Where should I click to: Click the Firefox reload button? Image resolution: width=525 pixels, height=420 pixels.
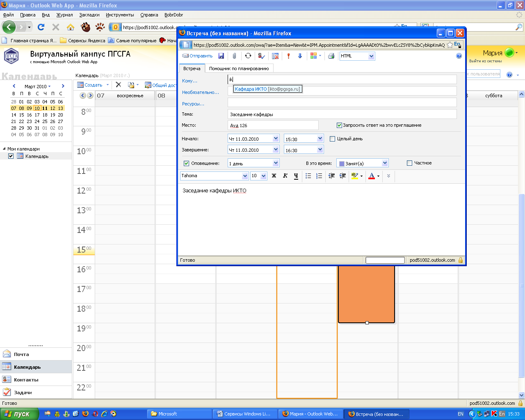(41, 27)
